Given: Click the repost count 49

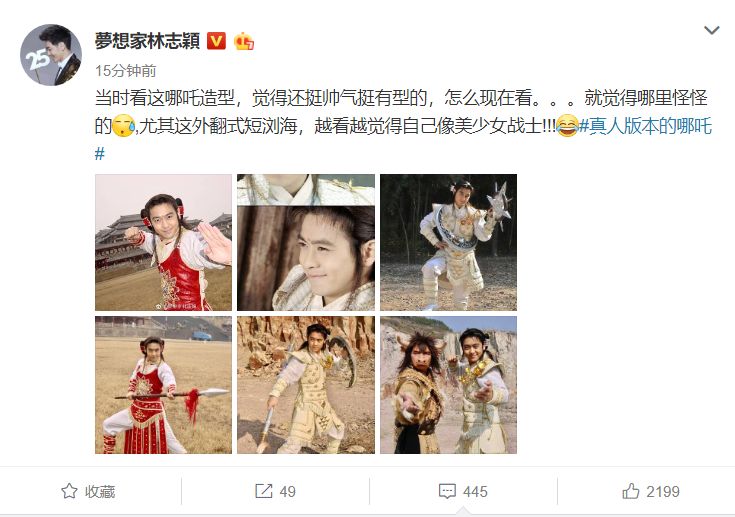Looking at the screenshot, I should pos(287,491).
